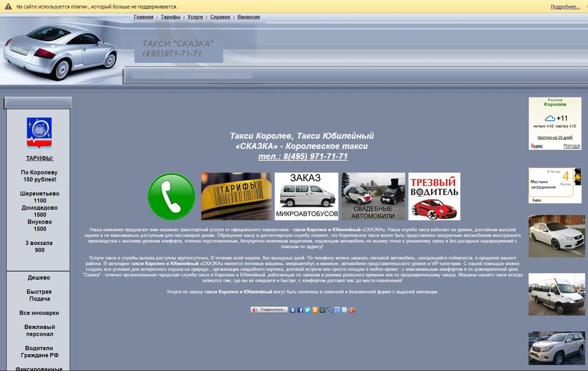Click the phone link тел.: 8(495) 971-71-71
588x371 pixels.
(x=303, y=156)
